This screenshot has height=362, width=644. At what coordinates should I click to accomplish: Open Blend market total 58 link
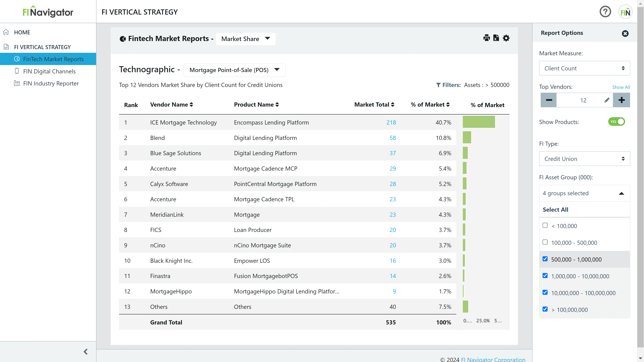pos(393,138)
